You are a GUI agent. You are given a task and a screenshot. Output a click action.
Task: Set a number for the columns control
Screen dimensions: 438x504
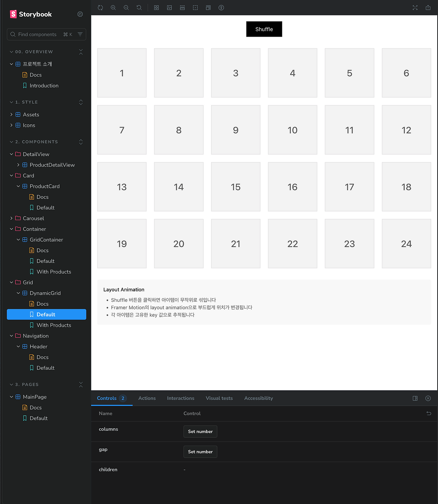coord(200,431)
